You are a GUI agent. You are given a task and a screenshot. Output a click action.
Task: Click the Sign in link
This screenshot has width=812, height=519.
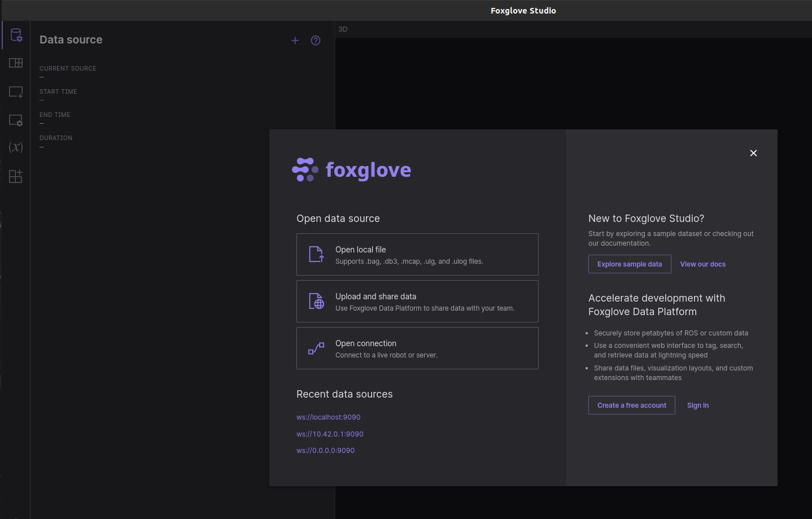697,405
